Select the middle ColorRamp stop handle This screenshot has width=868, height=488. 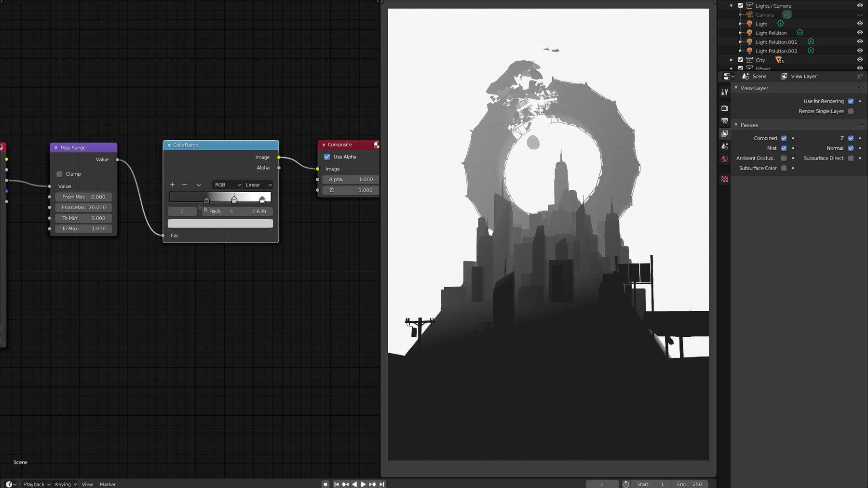pyautogui.click(x=234, y=199)
